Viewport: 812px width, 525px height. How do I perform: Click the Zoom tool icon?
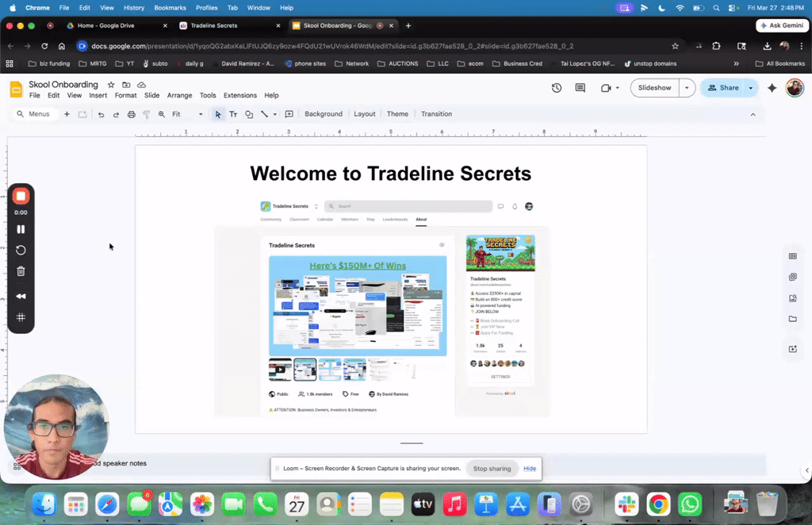coord(162,114)
